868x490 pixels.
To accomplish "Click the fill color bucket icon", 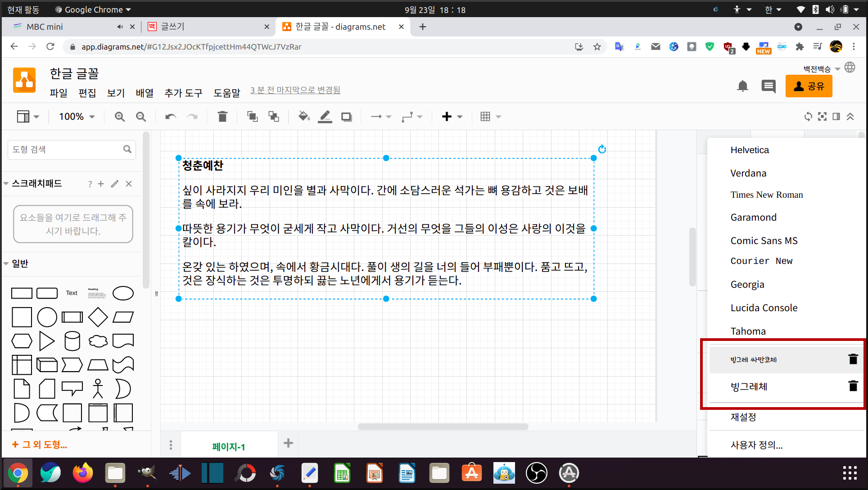I will coord(304,117).
